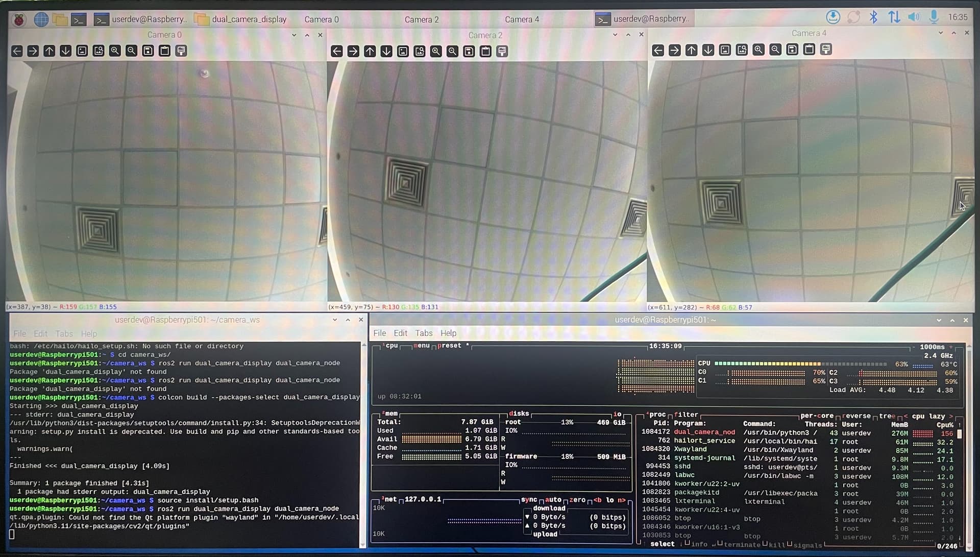The image size is (980, 557).
Task: Click pan left arrow in Camera 0 toolbar
Action: pyautogui.click(x=17, y=51)
